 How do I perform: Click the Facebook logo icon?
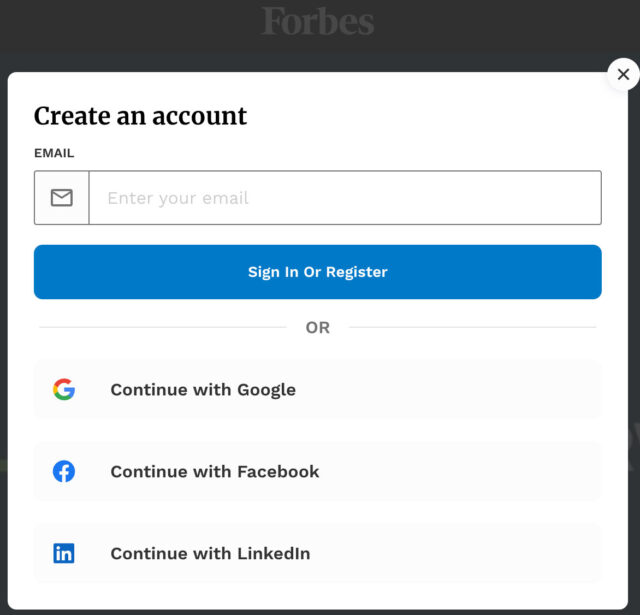pos(64,472)
